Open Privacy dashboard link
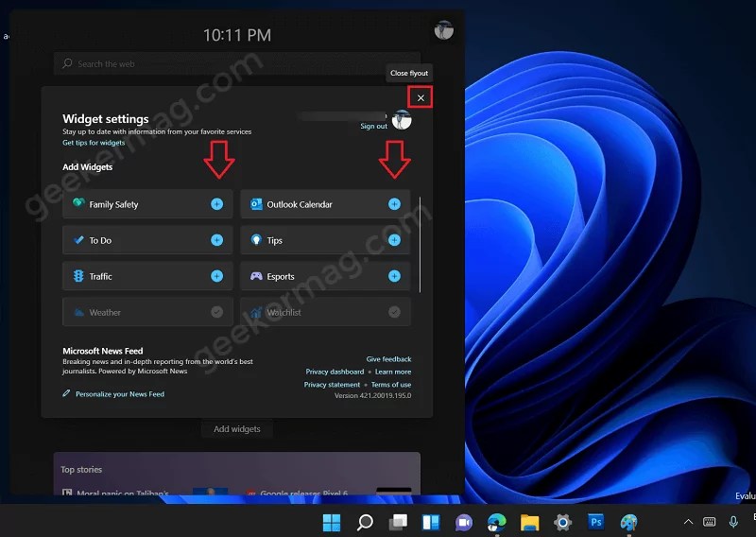756x537 pixels. pyautogui.click(x=335, y=372)
